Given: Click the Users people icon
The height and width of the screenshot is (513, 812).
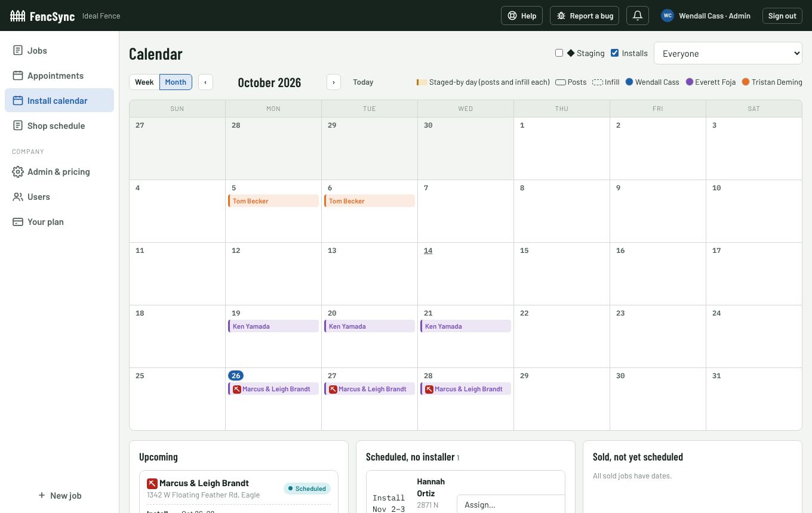Looking at the screenshot, I should point(18,197).
